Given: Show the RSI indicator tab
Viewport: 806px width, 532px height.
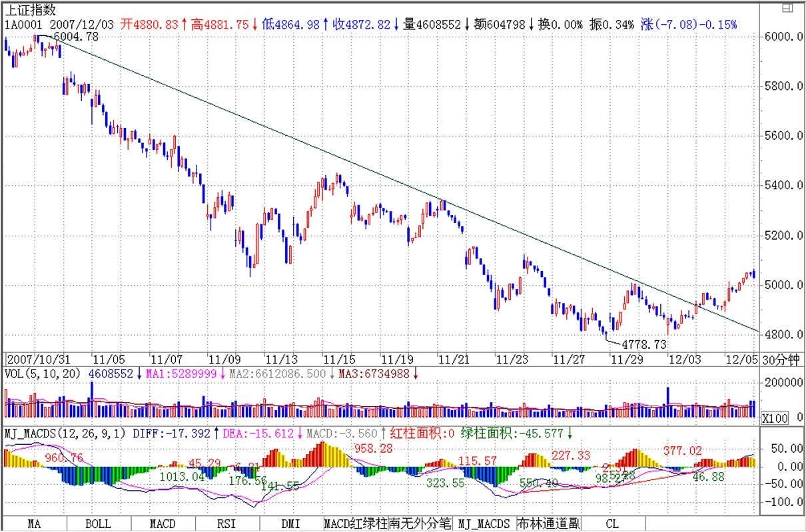Looking at the screenshot, I should pos(226,523).
